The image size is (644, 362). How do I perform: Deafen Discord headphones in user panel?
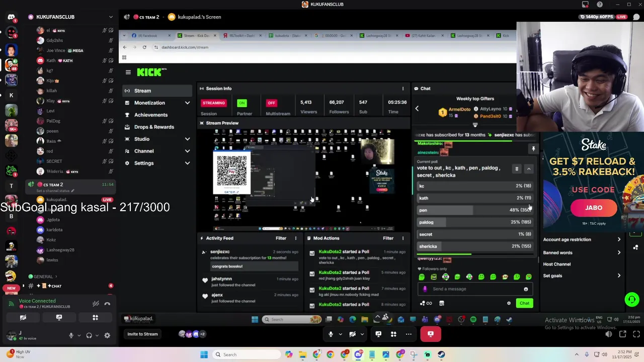89,336
